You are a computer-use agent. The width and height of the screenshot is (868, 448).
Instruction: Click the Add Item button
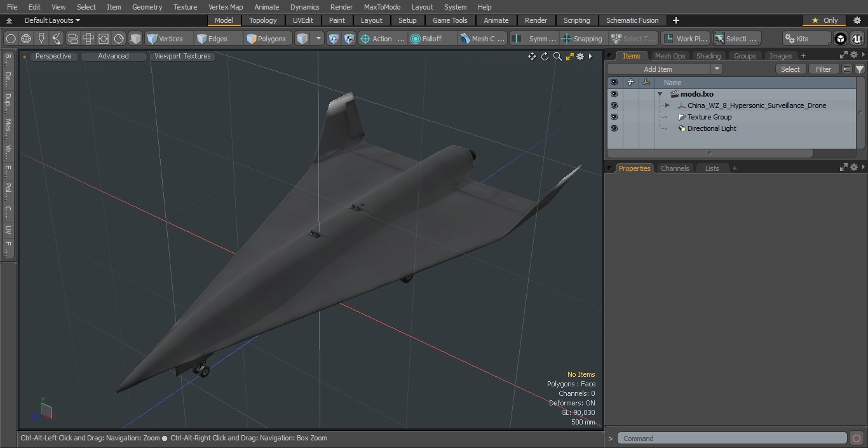[x=658, y=69]
